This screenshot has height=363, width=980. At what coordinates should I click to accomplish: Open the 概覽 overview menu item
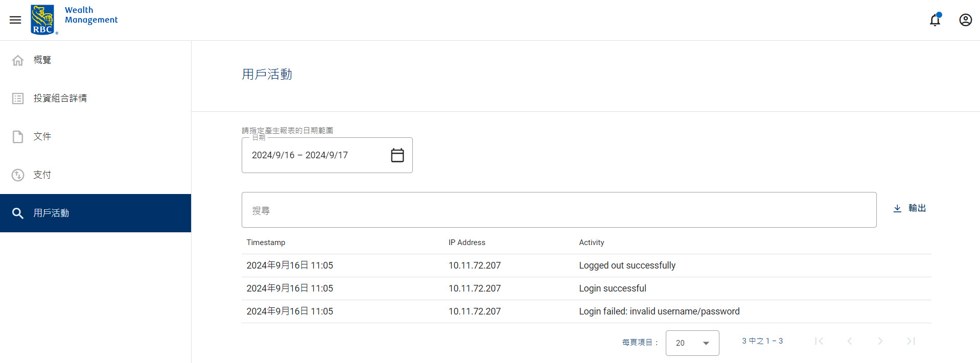point(96,60)
